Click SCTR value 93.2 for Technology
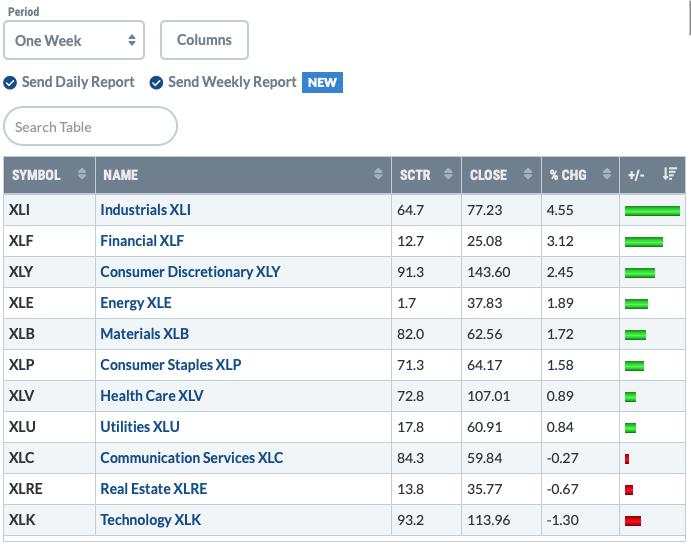691x547 pixels. click(410, 520)
